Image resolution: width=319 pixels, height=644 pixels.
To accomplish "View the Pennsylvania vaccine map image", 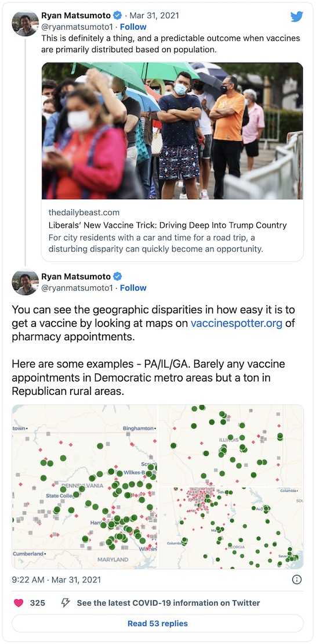I will tap(85, 486).
